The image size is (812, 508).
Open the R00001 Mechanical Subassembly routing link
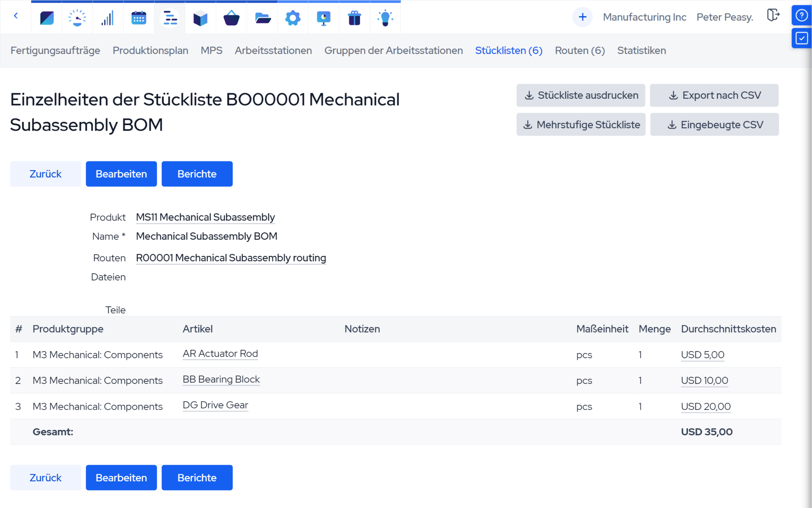coord(231,258)
